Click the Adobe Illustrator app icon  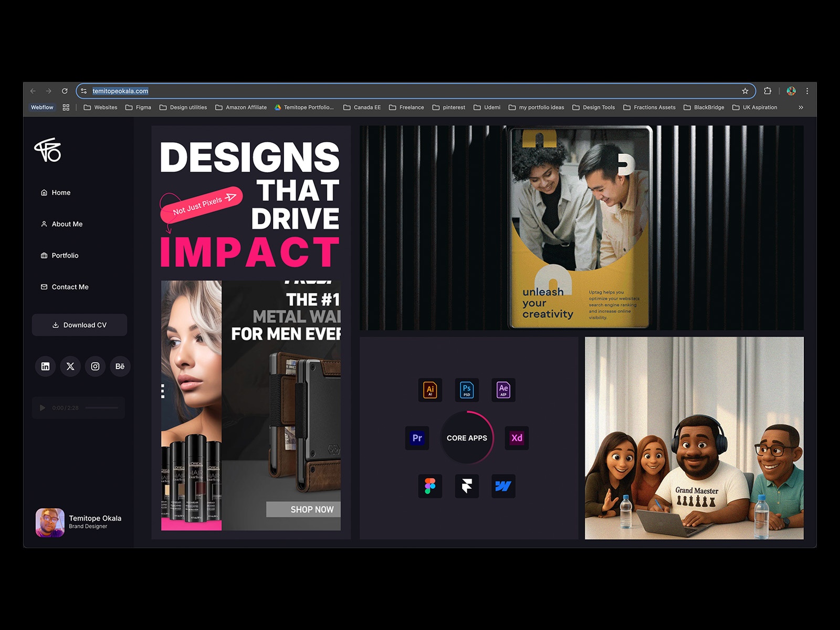tap(430, 390)
